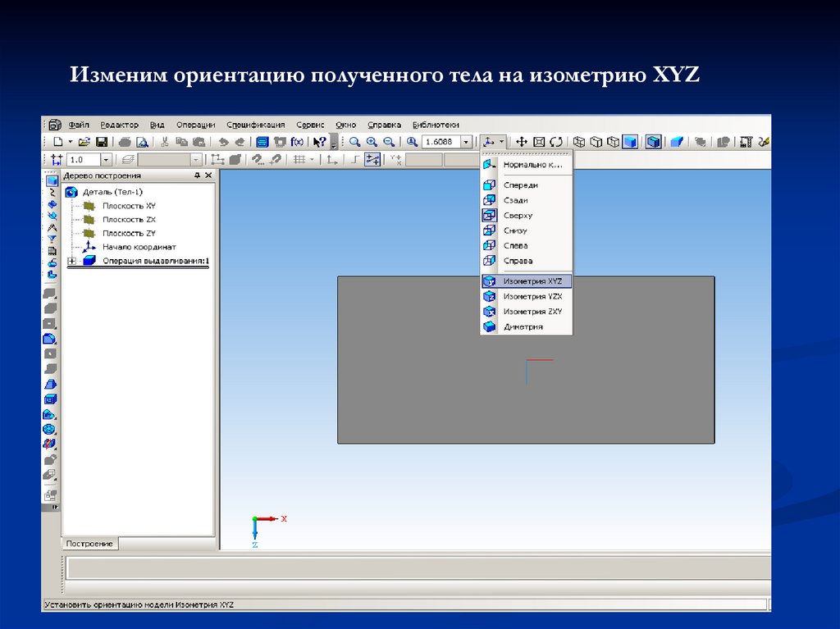Choose Изометрия ZXY orientation
Screen dimensions: 840x629
(x=527, y=312)
